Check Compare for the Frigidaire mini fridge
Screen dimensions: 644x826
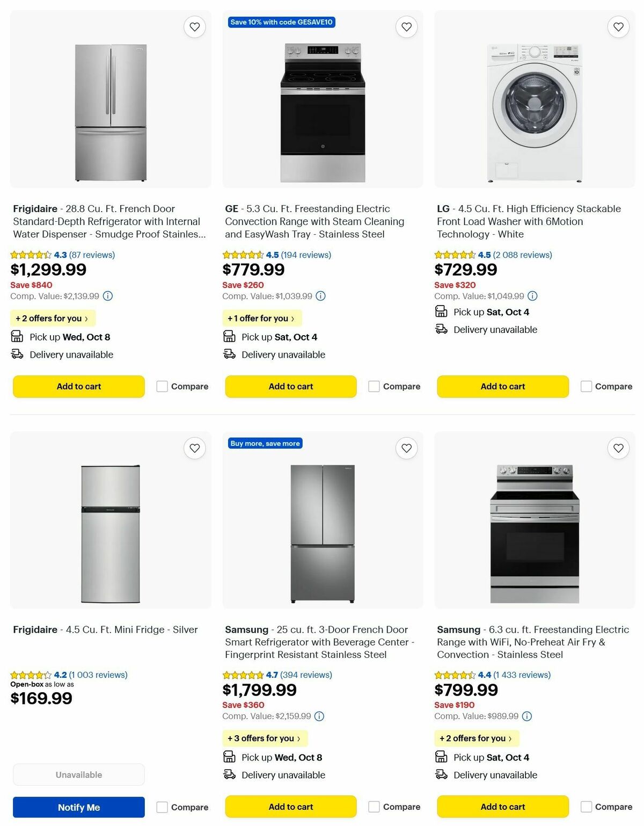162,807
